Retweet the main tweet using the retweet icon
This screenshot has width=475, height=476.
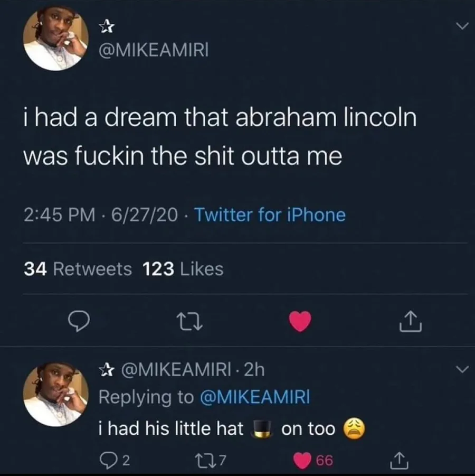click(x=189, y=322)
